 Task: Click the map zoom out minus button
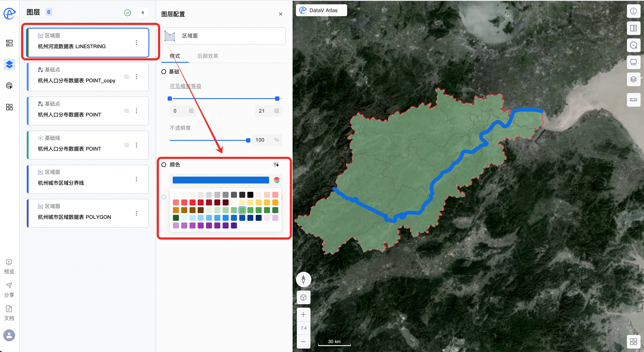303,342
